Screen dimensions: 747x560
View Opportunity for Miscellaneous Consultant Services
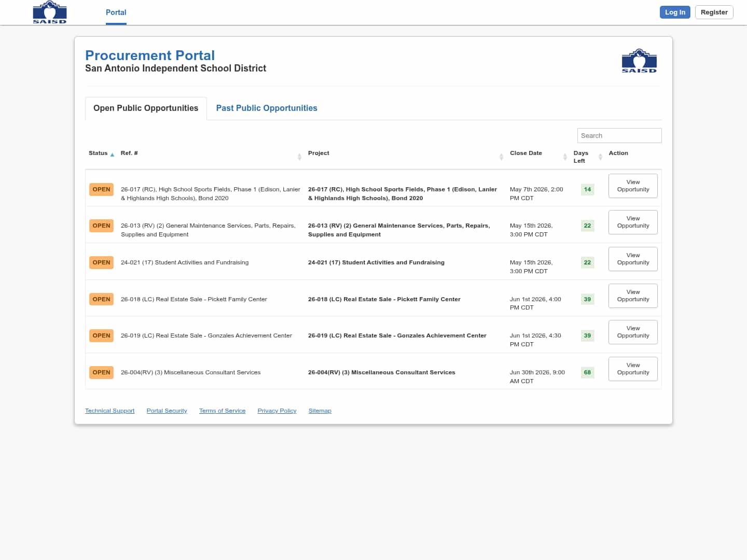(x=633, y=369)
